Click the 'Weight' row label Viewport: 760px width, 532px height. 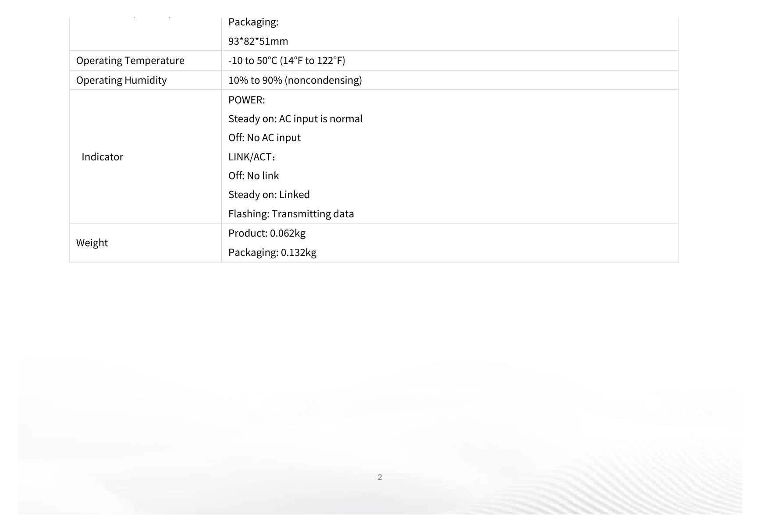pyautogui.click(x=92, y=243)
